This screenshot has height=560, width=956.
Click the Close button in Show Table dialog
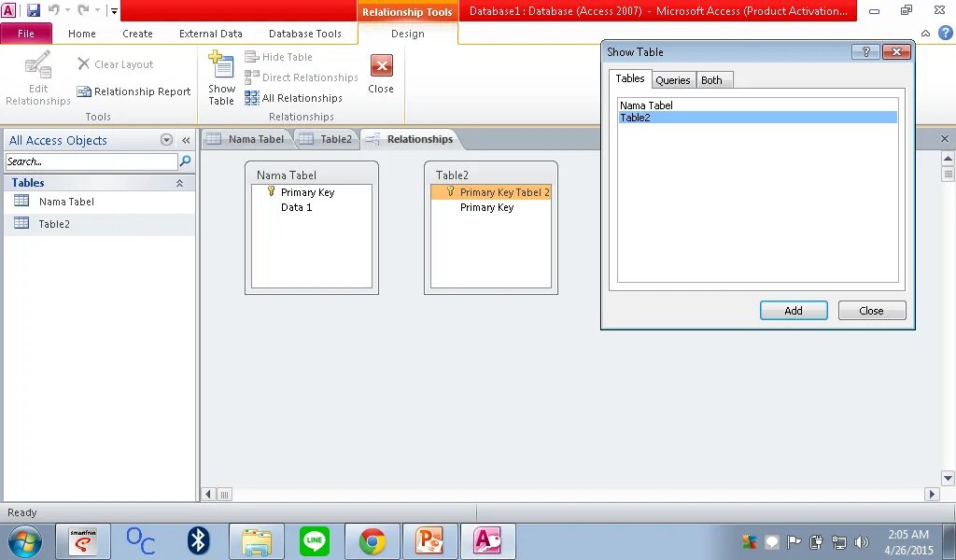pos(872,310)
